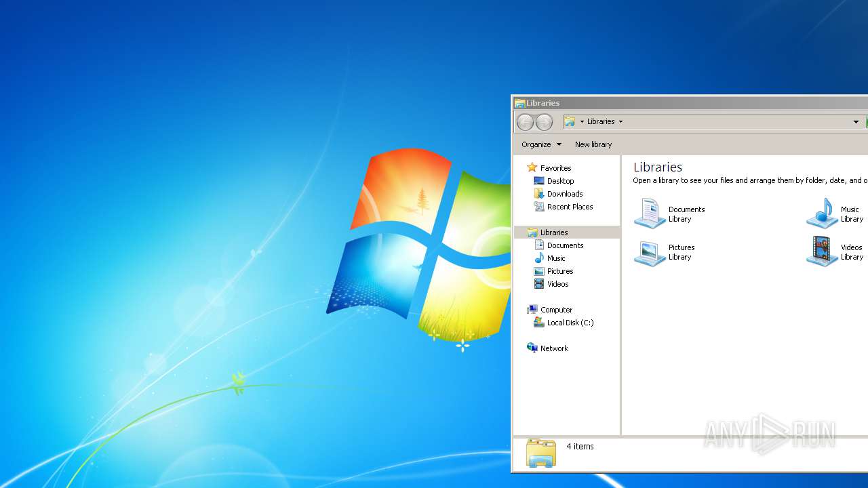Click the libraries folder icon in details pane
The image size is (868, 488).
540,453
